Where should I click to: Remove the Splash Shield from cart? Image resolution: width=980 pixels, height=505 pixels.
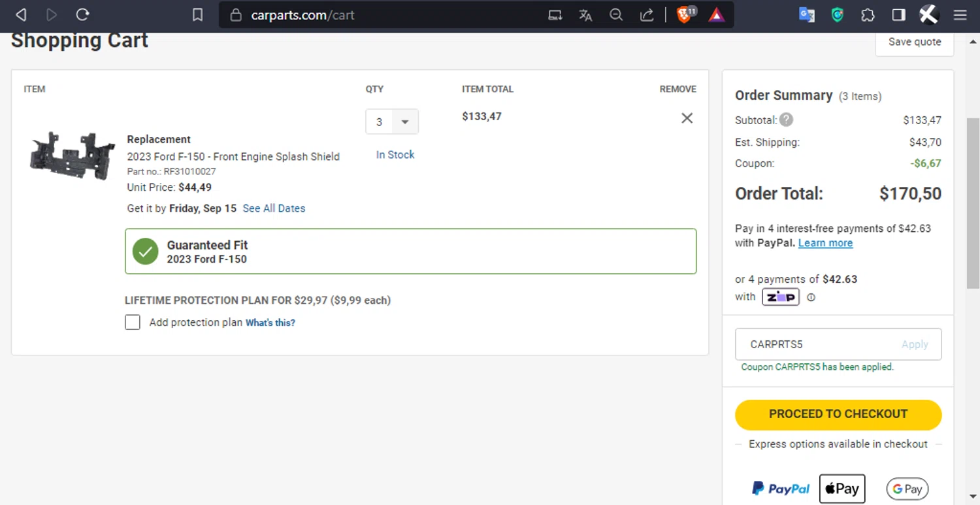tap(687, 118)
